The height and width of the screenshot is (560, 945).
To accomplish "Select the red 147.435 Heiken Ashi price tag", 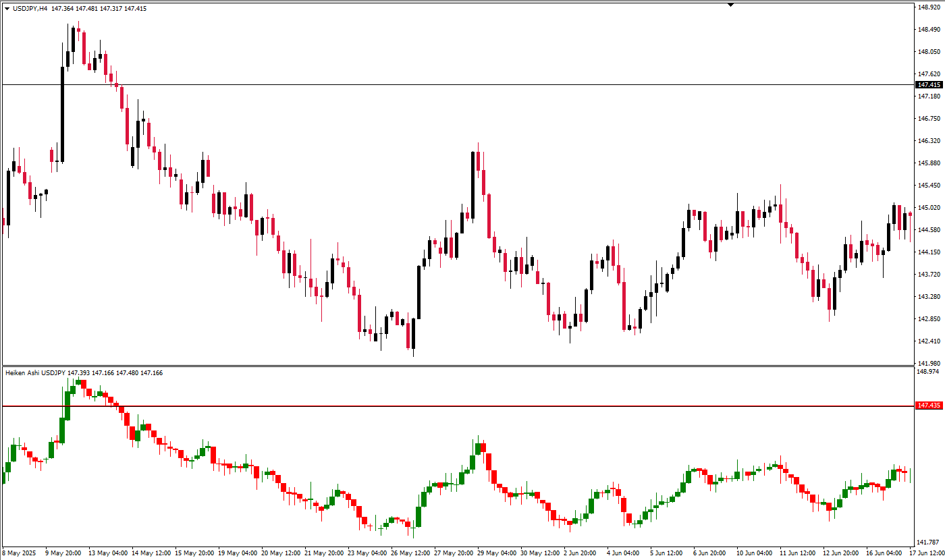I will tap(929, 405).
